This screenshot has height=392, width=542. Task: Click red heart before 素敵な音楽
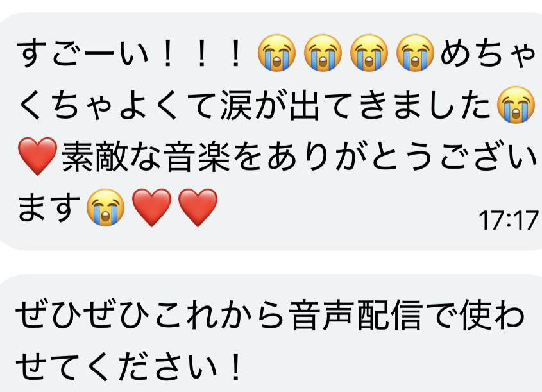pos(37,157)
